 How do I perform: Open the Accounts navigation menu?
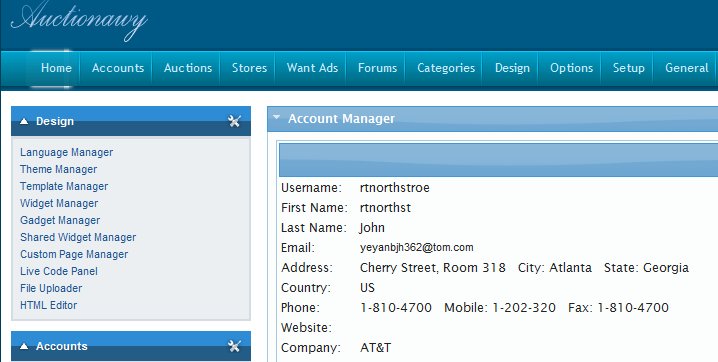[118, 68]
